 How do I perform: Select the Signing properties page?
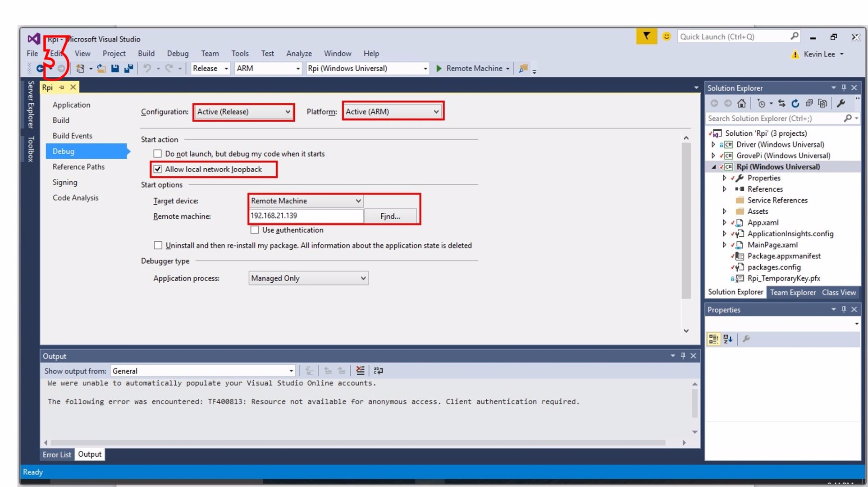click(x=65, y=182)
